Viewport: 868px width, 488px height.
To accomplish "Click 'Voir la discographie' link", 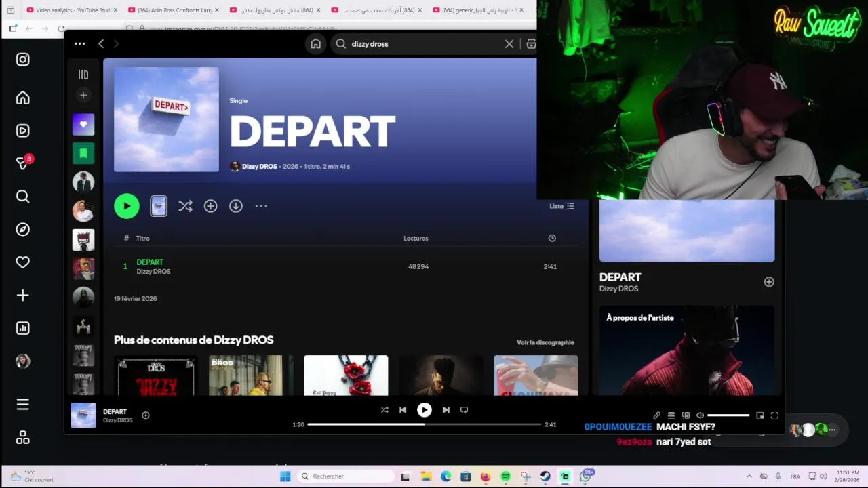I will click(545, 342).
